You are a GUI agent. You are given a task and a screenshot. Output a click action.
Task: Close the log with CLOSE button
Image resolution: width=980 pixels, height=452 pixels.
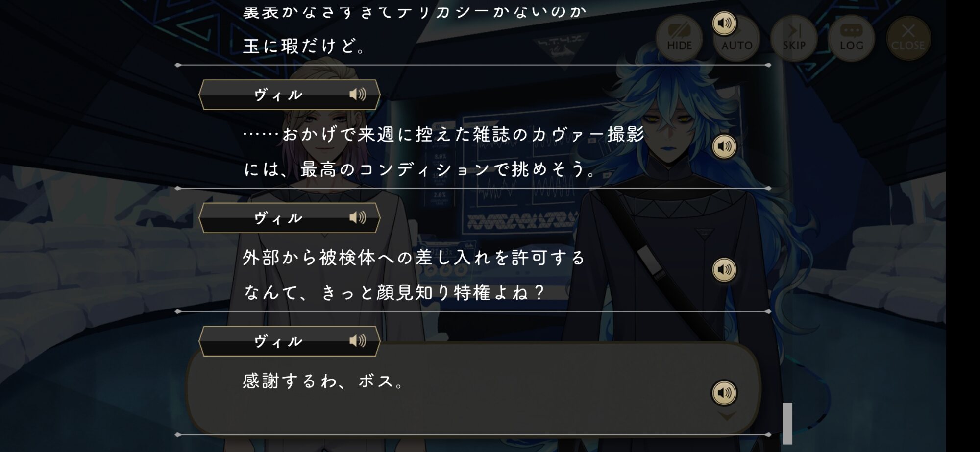[x=908, y=38]
